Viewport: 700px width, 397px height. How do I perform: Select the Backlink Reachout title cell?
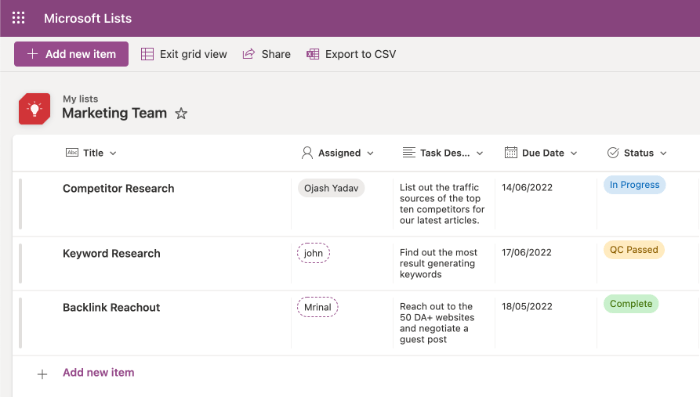point(111,308)
